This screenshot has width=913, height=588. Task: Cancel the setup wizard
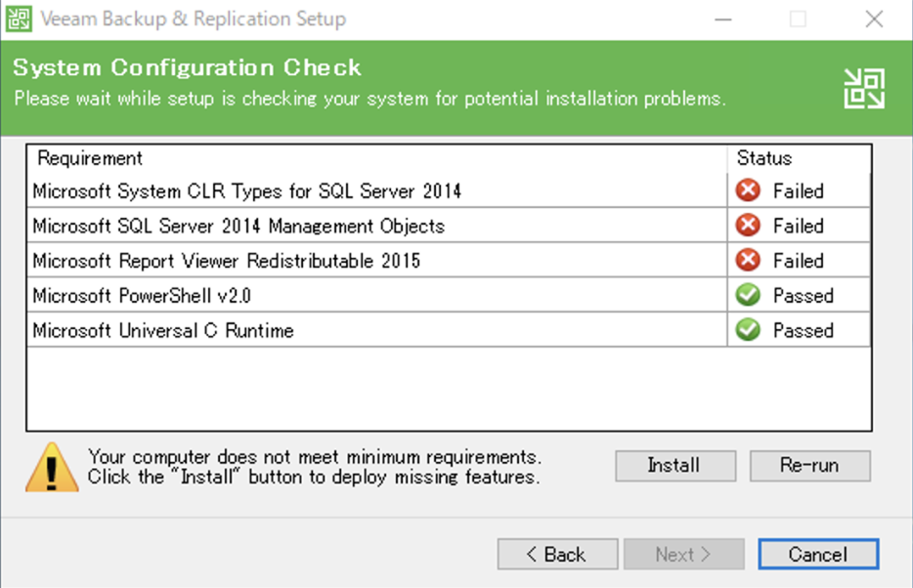[818, 554]
